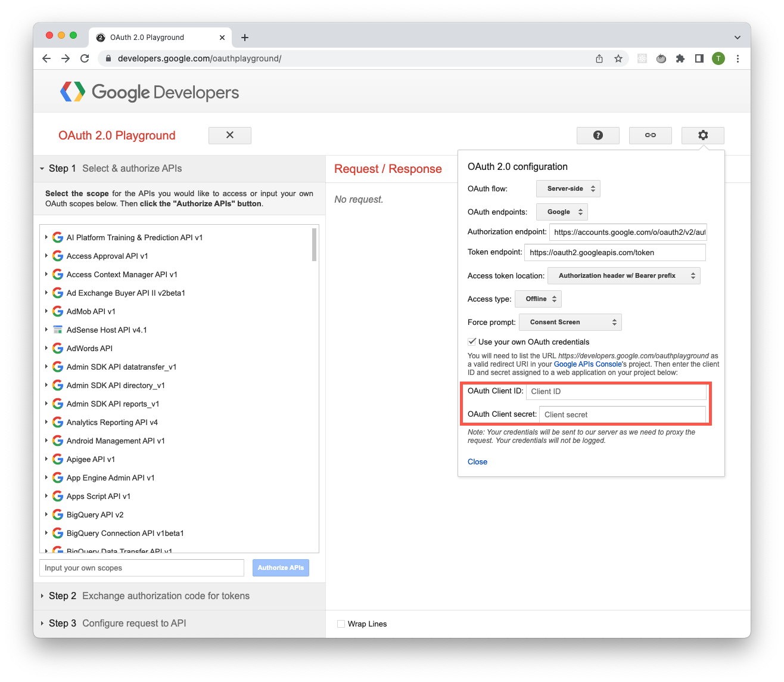Reload the page

(x=85, y=58)
